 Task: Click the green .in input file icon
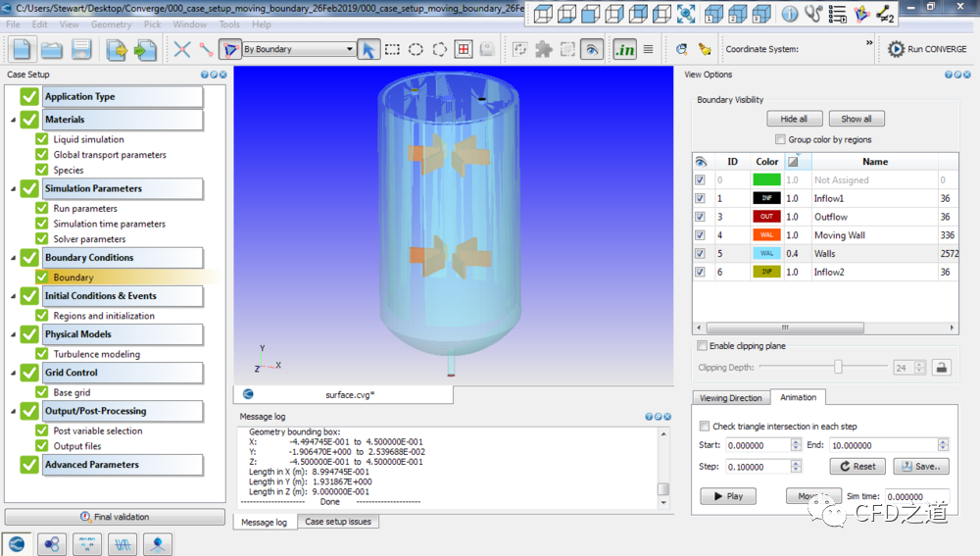tap(624, 49)
